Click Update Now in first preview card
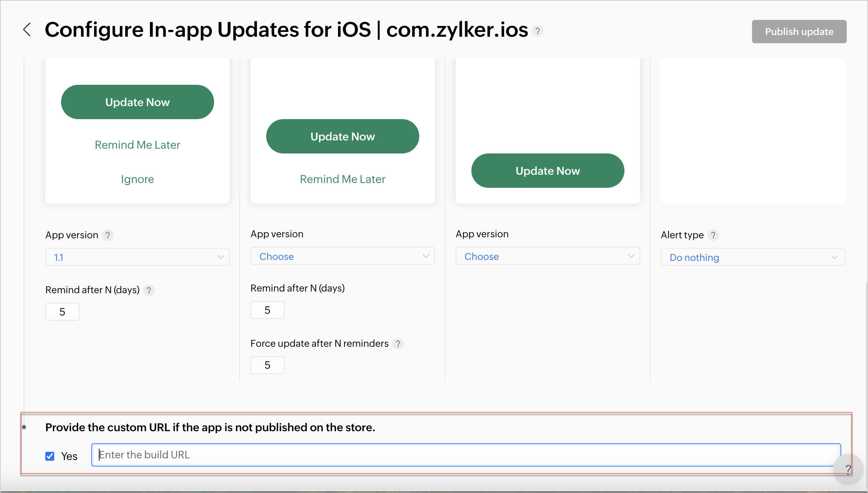This screenshot has width=868, height=493. (x=137, y=102)
